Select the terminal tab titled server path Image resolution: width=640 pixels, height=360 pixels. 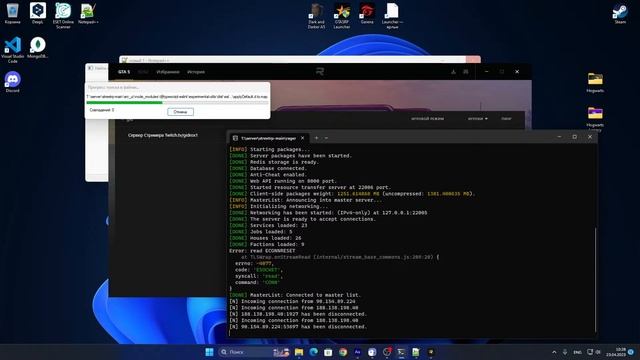click(269, 138)
